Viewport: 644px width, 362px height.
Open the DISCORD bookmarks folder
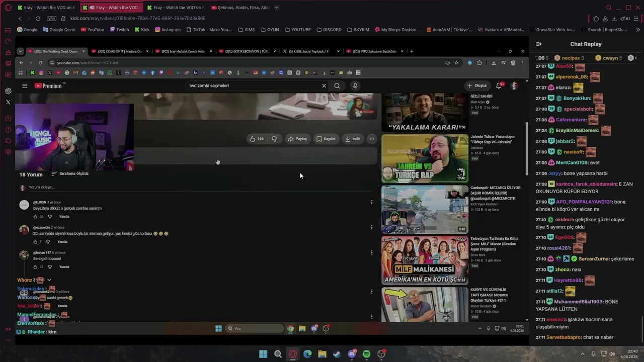(x=329, y=30)
